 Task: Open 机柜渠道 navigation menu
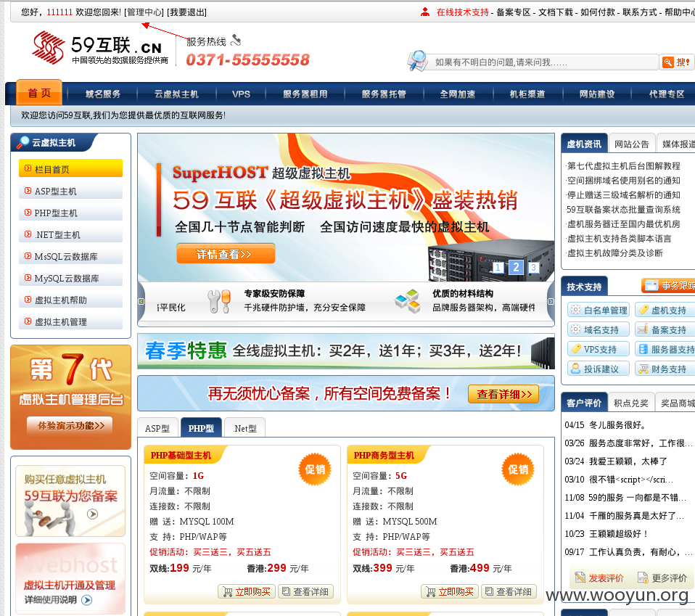527,94
